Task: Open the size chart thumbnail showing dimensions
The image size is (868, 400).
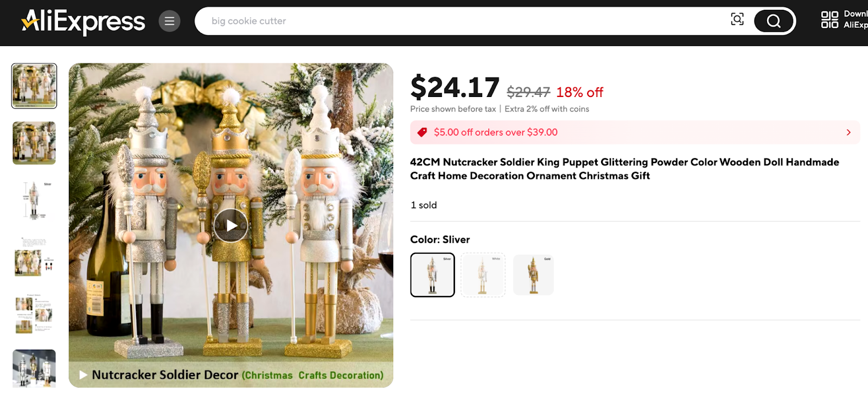Action: click(34, 201)
